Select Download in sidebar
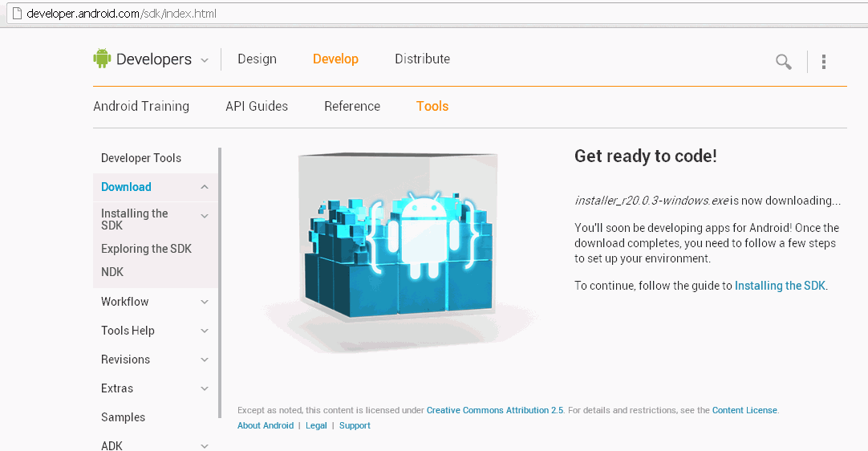This screenshot has width=868, height=451. pyautogui.click(x=126, y=187)
